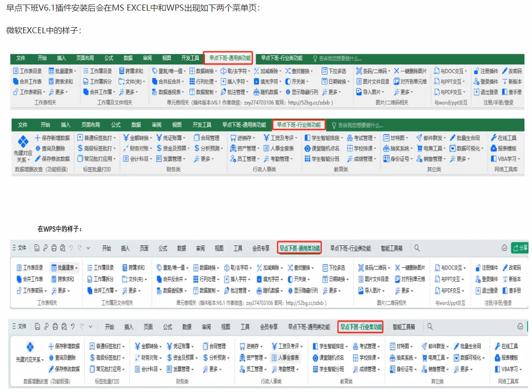
Task: Click 注册插件 icon in Excel 通用类 ribbon
Action: click(477, 71)
